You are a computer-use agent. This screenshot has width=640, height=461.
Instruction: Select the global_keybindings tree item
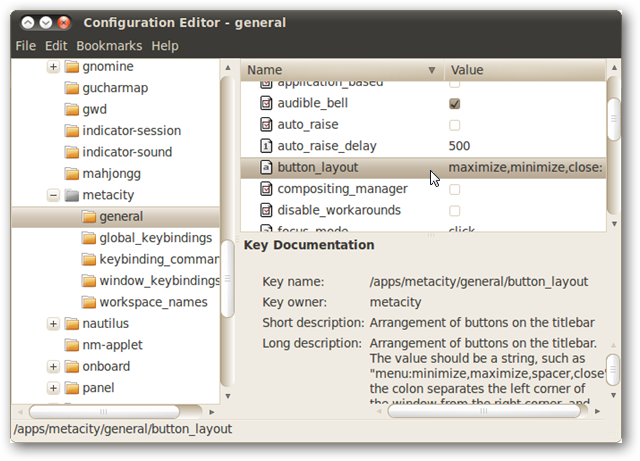tap(156, 238)
